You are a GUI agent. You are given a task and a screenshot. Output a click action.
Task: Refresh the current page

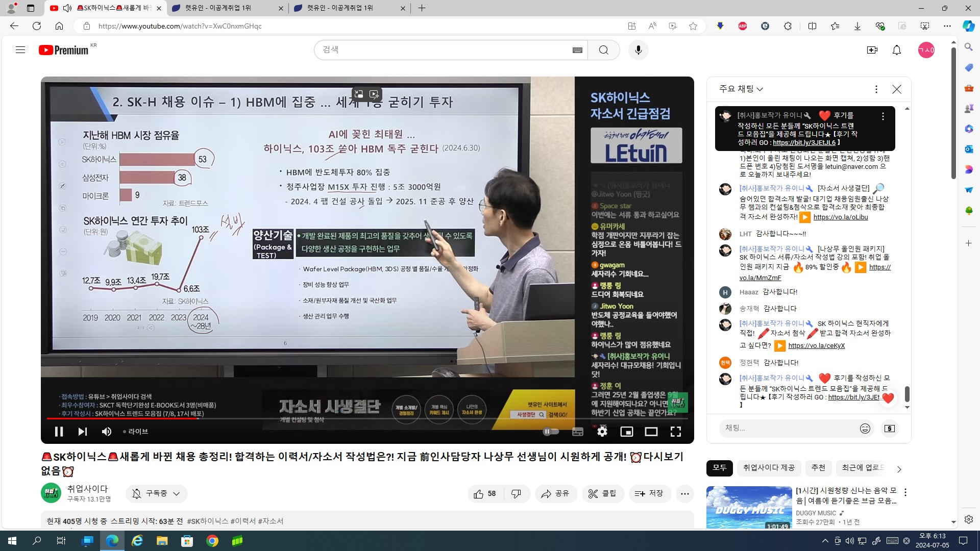coord(37,26)
